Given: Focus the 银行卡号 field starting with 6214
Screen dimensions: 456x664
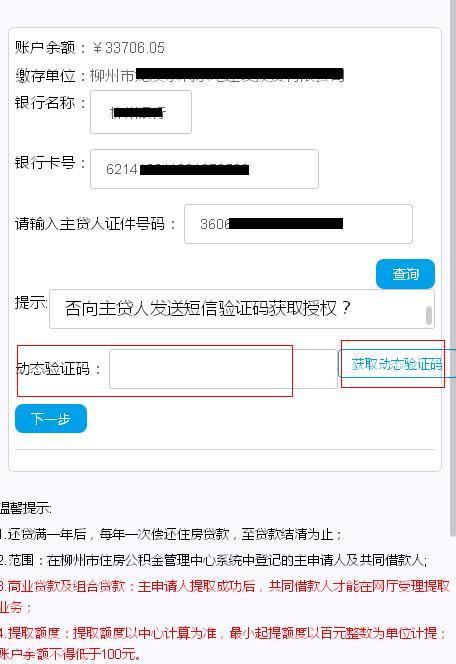Looking at the screenshot, I should click(205, 169).
